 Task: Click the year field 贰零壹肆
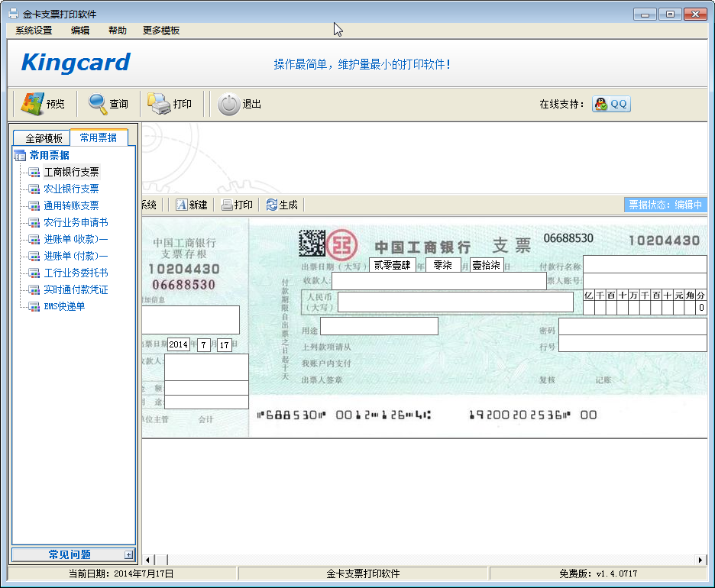click(392, 265)
